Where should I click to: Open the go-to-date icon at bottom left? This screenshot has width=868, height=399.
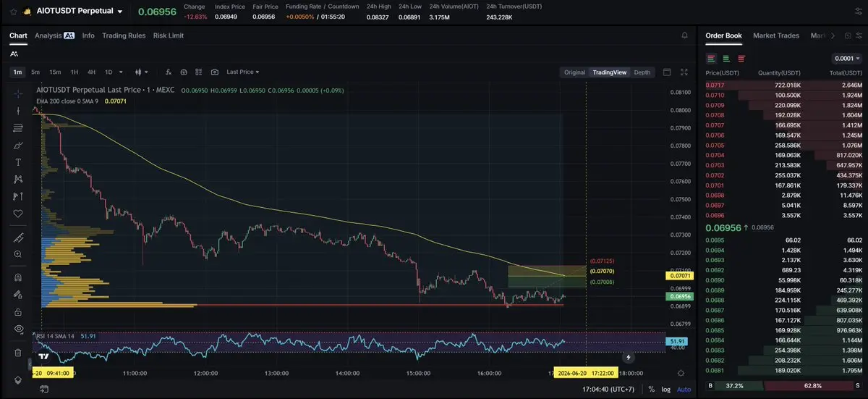(45, 389)
